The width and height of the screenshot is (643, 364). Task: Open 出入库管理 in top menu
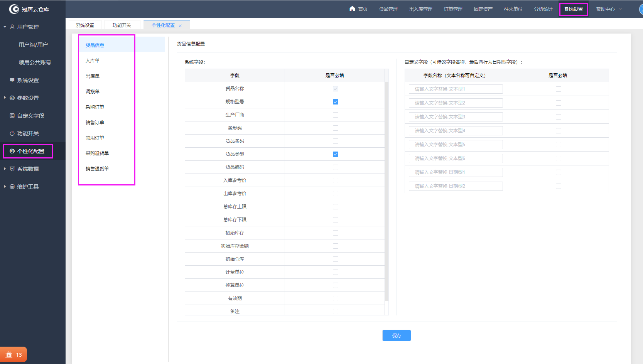(420, 9)
